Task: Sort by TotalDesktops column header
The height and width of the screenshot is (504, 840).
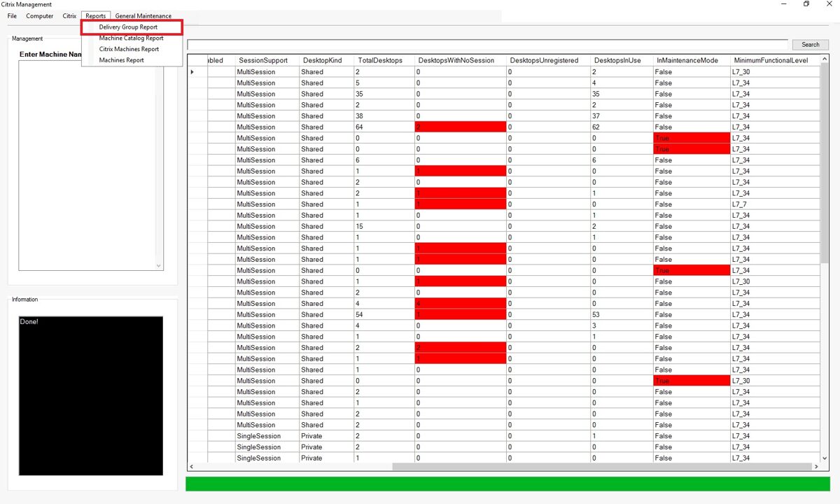Action: (384, 60)
